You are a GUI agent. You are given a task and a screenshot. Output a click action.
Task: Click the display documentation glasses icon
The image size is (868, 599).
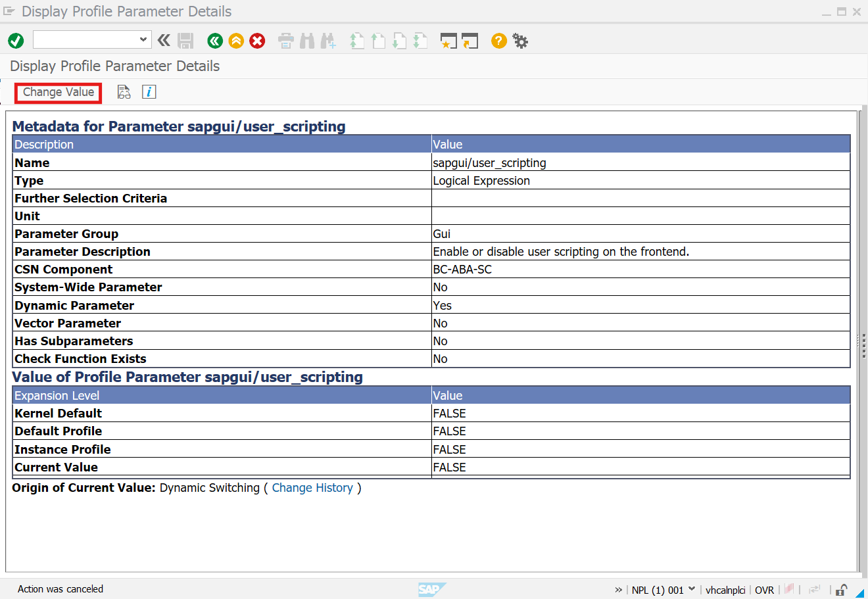tap(124, 92)
